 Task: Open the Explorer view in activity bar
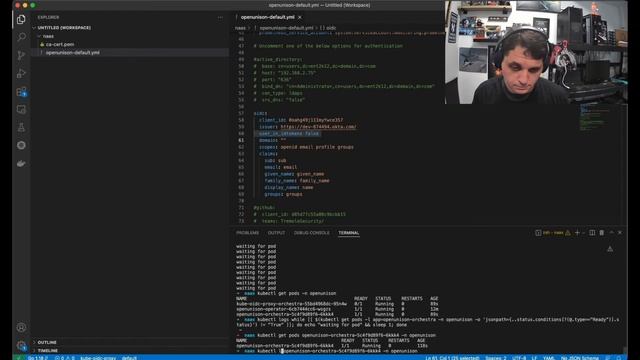21,19
